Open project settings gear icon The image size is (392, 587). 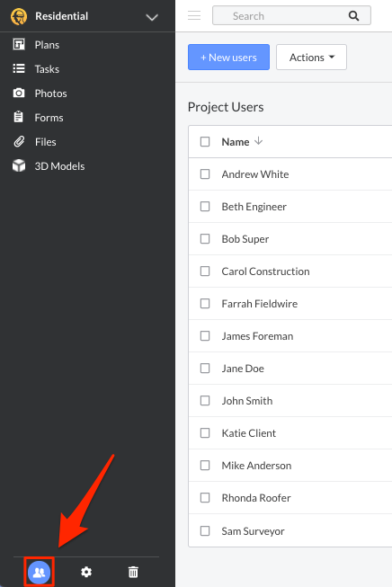86,572
